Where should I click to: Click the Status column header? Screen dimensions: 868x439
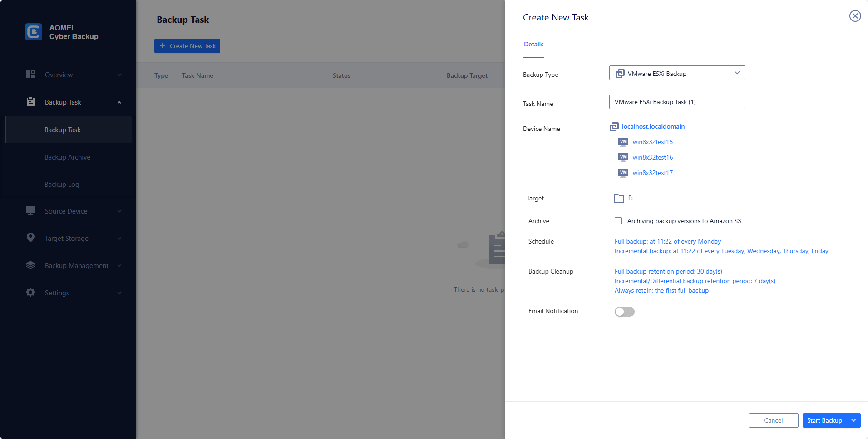point(341,75)
